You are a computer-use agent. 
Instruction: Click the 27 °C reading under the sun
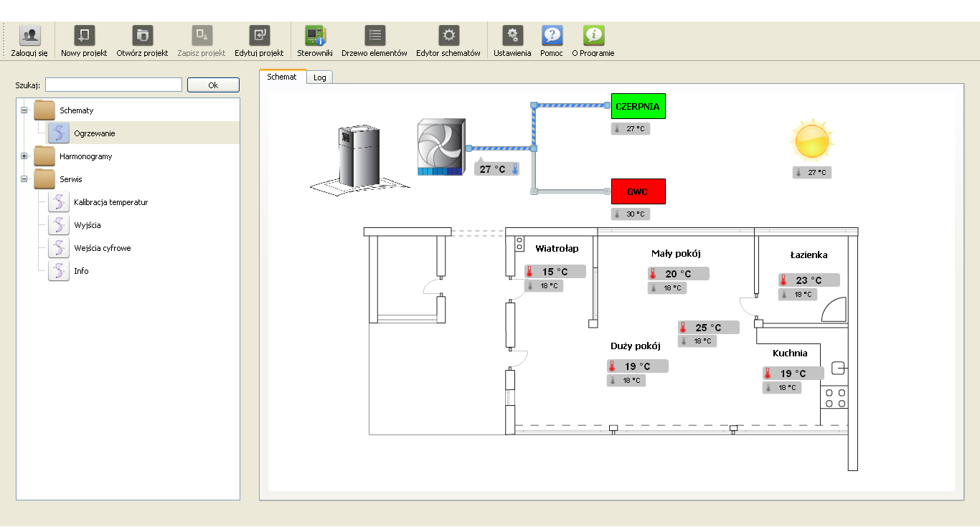click(812, 172)
